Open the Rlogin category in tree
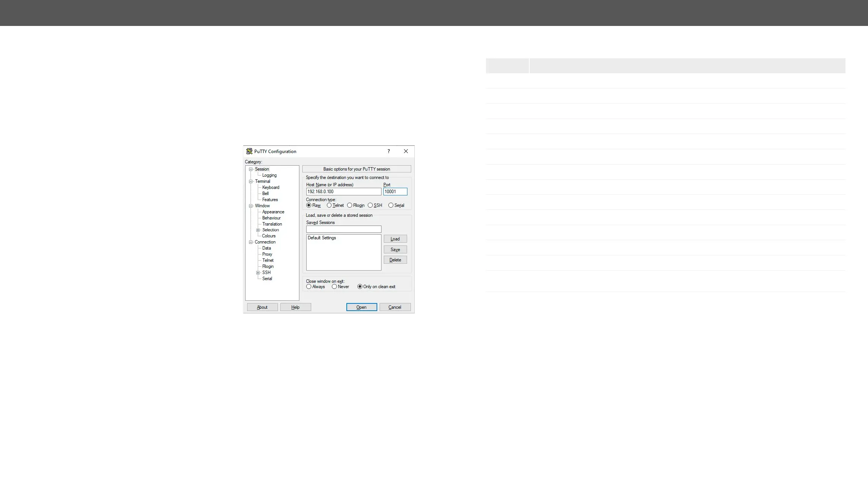 point(268,266)
